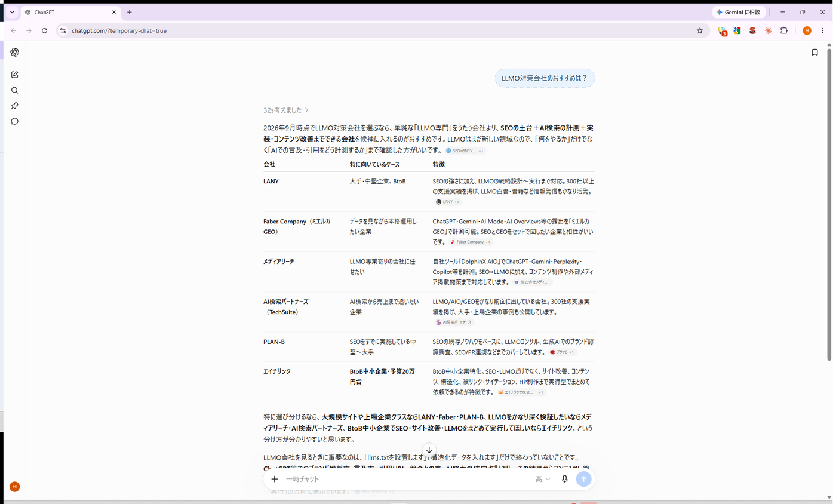Click the 大手・中堅企業、BtoB cell
Image resolution: width=836 pixels, height=504 pixels.
point(378,181)
